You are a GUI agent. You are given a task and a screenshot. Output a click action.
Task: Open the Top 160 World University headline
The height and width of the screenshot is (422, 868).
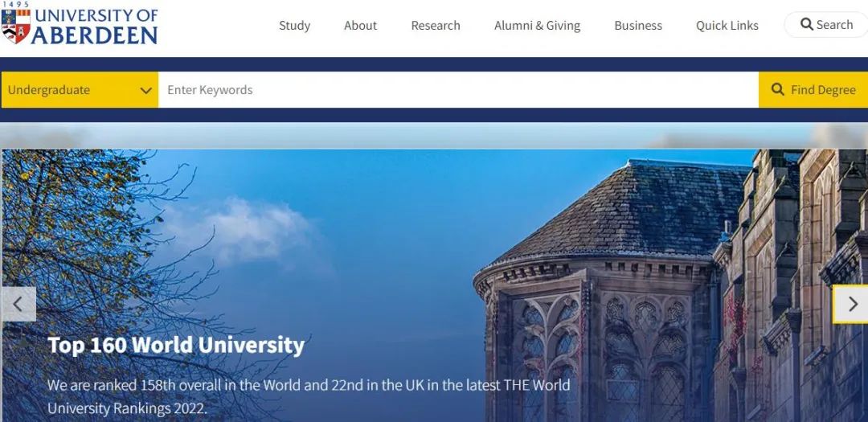tap(176, 345)
